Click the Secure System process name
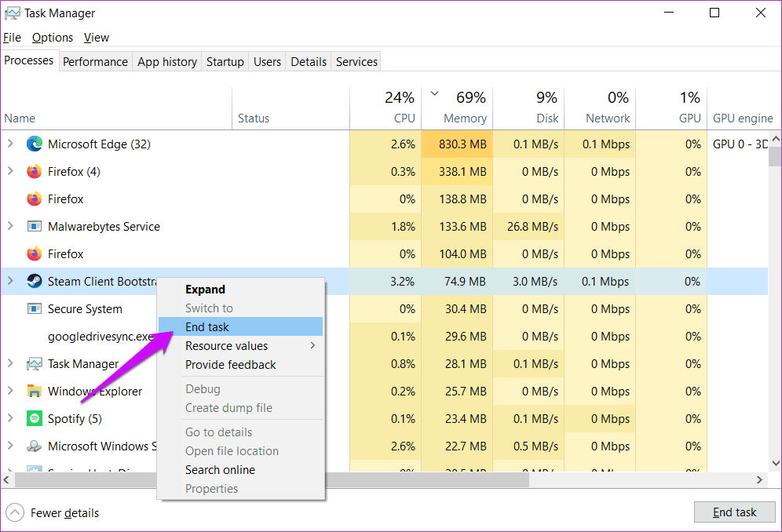This screenshot has width=782, height=532. pos(85,309)
